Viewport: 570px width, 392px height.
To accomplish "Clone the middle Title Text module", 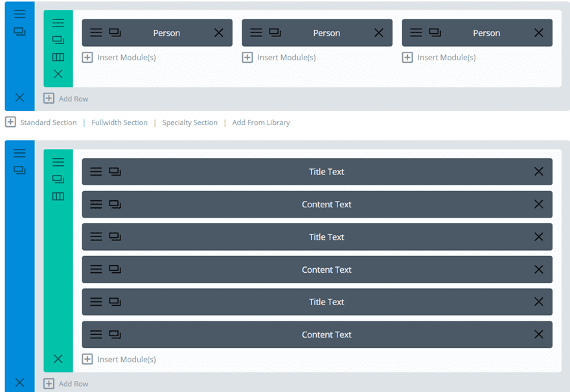I will tap(115, 236).
